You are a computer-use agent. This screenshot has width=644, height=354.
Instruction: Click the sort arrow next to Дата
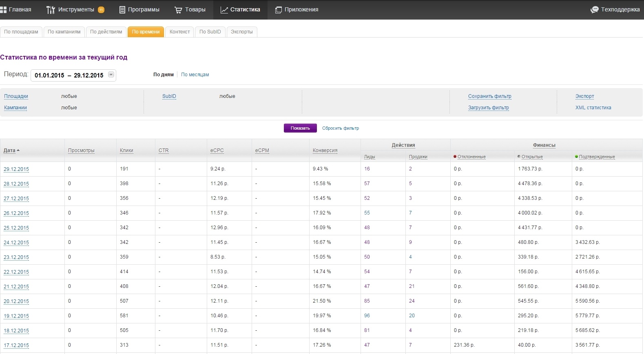18,150
